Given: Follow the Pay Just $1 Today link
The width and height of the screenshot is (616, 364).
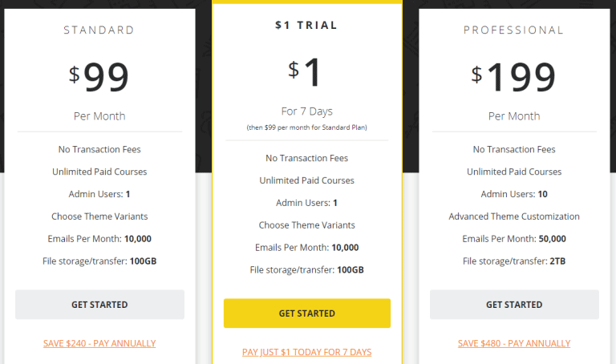Looking at the screenshot, I should pos(306,352).
